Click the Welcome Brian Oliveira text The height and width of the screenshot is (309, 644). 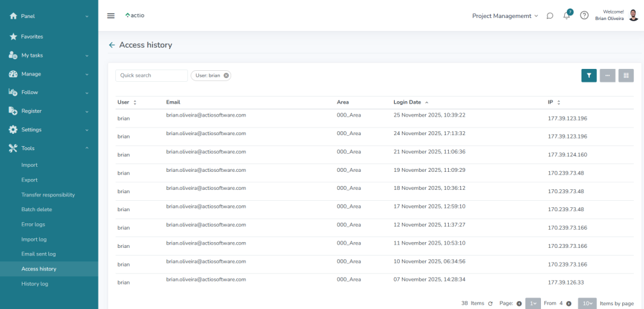[609, 15]
